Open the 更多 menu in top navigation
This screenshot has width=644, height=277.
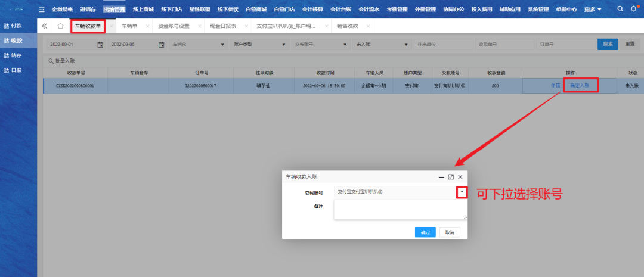point(592,10)
